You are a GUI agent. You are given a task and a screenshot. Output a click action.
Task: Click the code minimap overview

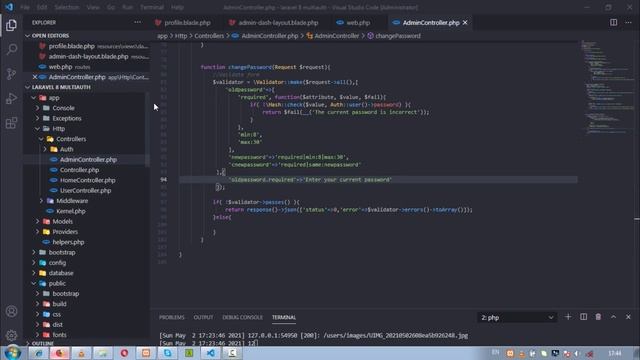point(607,88)
